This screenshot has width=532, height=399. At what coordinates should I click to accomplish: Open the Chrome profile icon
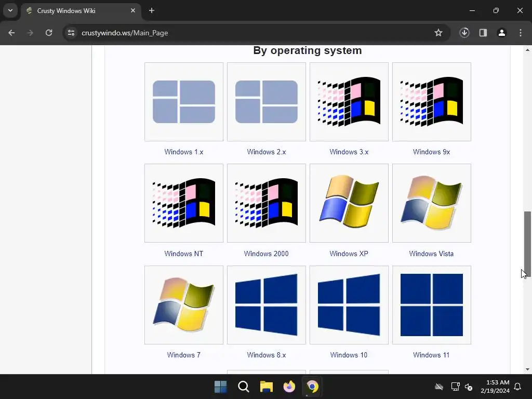coord(502,33)
